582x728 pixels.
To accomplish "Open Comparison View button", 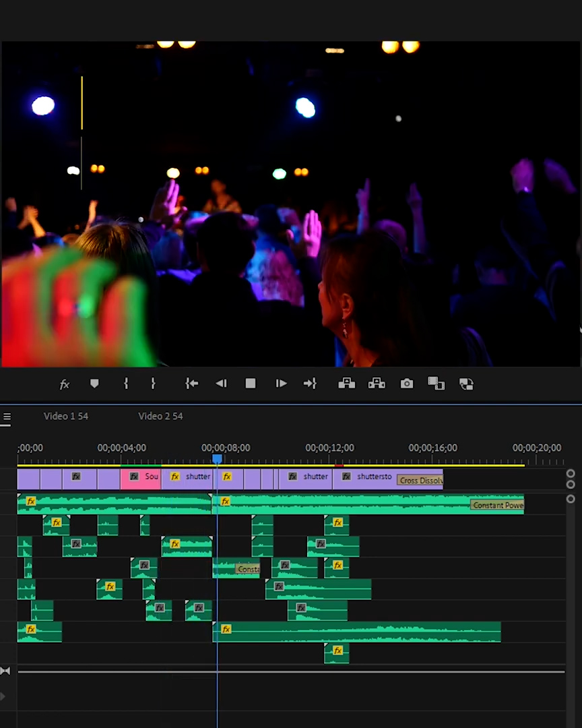I will (x=437, y=384).
